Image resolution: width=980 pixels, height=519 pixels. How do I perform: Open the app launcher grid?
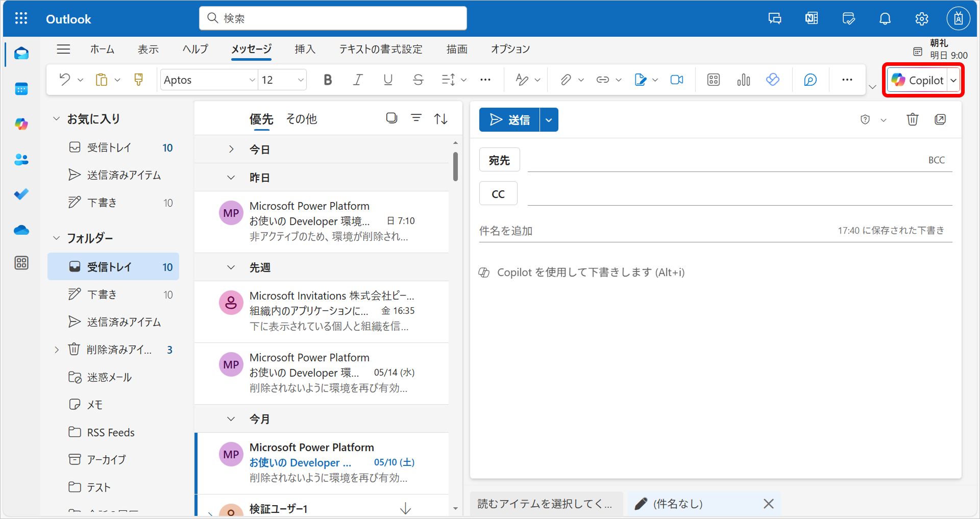pos(21,19)
